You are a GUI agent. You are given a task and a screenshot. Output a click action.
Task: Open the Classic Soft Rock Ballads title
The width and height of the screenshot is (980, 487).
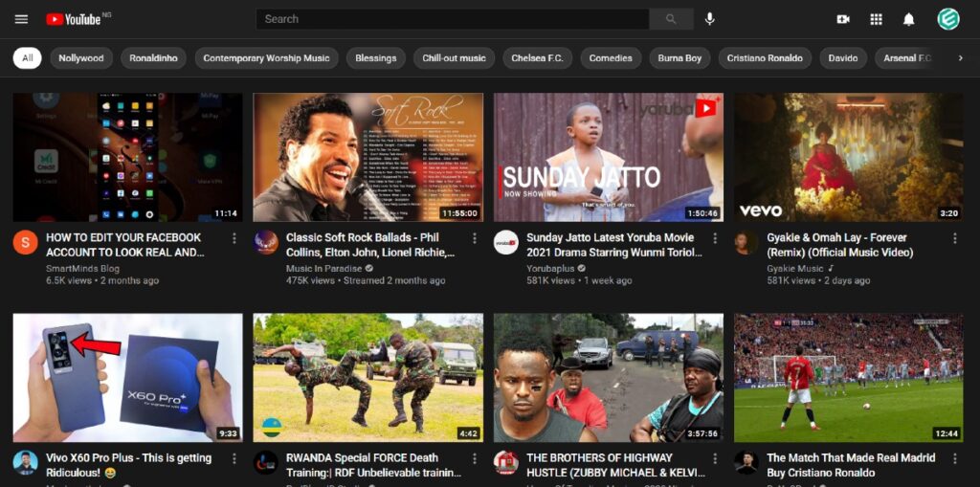[x=370, y=245]
